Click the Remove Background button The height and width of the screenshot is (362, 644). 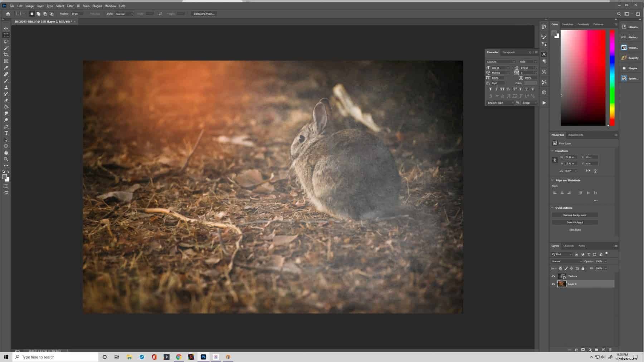tap(575, 215)
